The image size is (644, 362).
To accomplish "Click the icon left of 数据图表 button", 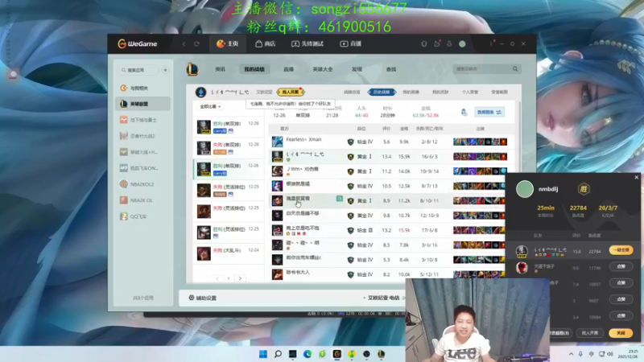I will (464, 112).
